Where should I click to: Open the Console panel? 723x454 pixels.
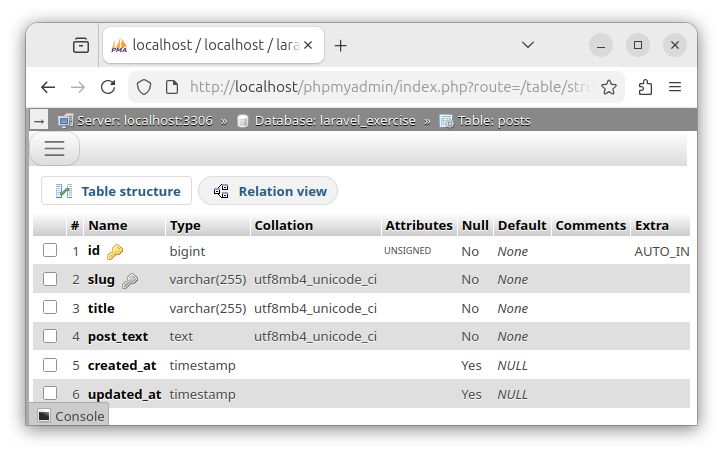pyautogui.click(x=69, y=416)
